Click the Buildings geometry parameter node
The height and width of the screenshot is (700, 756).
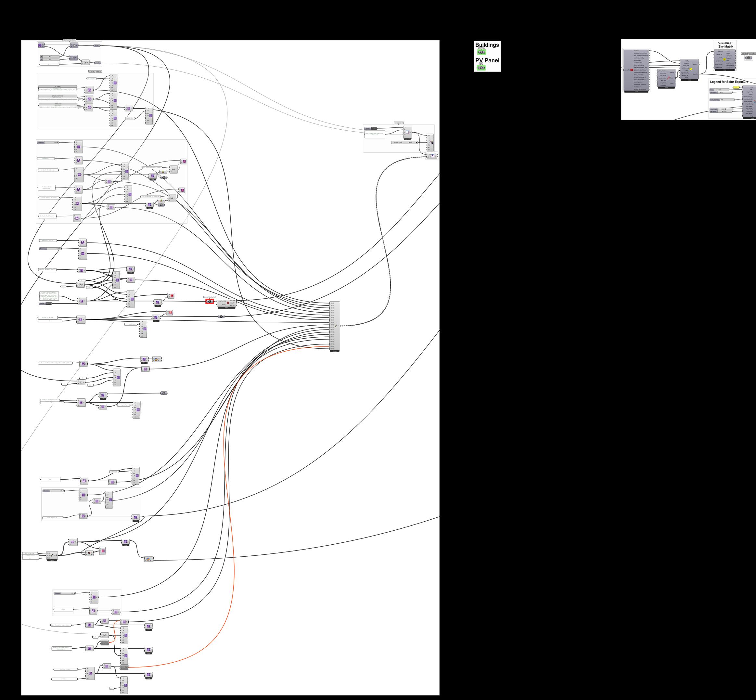click(x=481, y=52)
